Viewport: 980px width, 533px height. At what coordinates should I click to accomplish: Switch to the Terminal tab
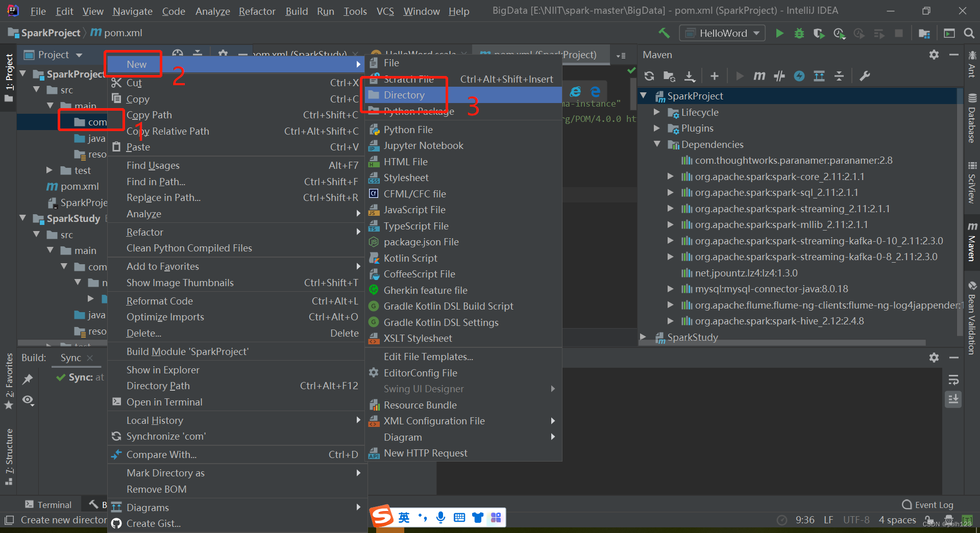[48, 504]
